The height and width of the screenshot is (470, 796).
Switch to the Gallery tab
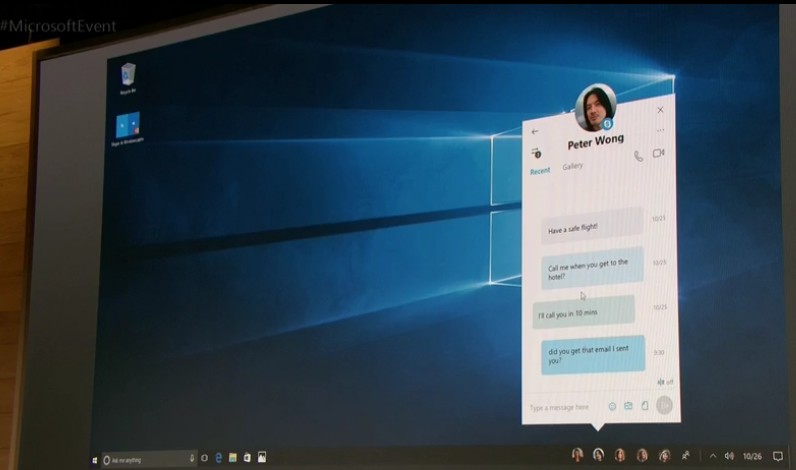click(573, 166)
